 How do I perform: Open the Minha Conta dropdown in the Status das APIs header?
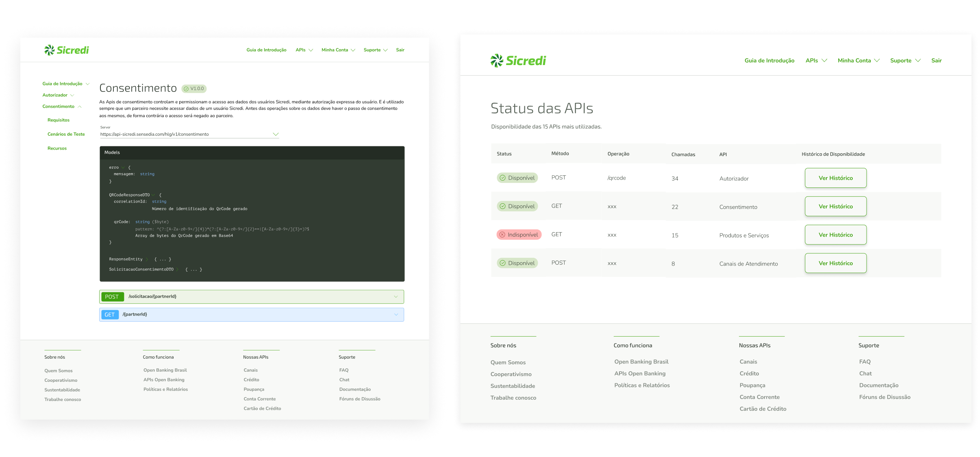(858, 61)
